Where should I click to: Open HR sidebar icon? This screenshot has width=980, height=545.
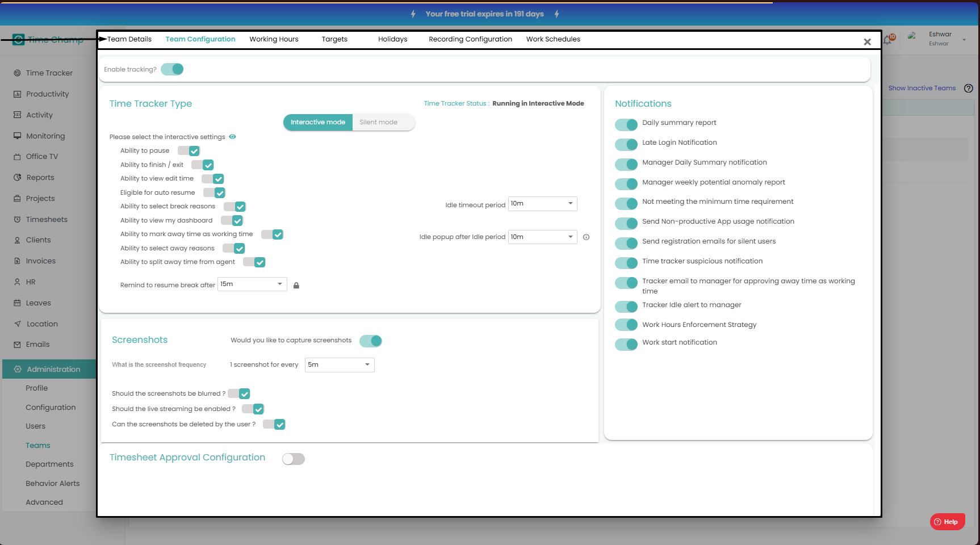(17, 282)
